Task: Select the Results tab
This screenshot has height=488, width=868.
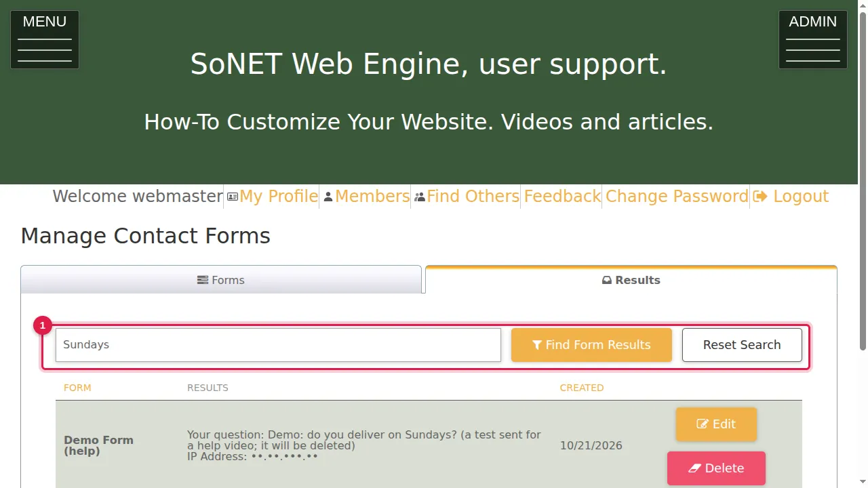Action: point(631,280)
